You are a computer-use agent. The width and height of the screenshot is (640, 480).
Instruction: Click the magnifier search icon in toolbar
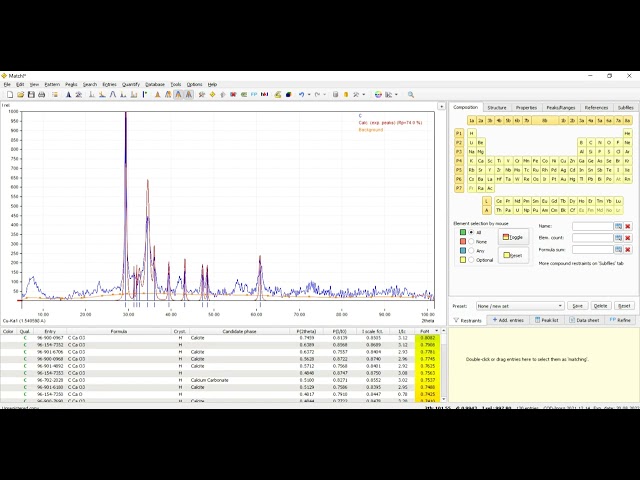click(x=411, y=95)
